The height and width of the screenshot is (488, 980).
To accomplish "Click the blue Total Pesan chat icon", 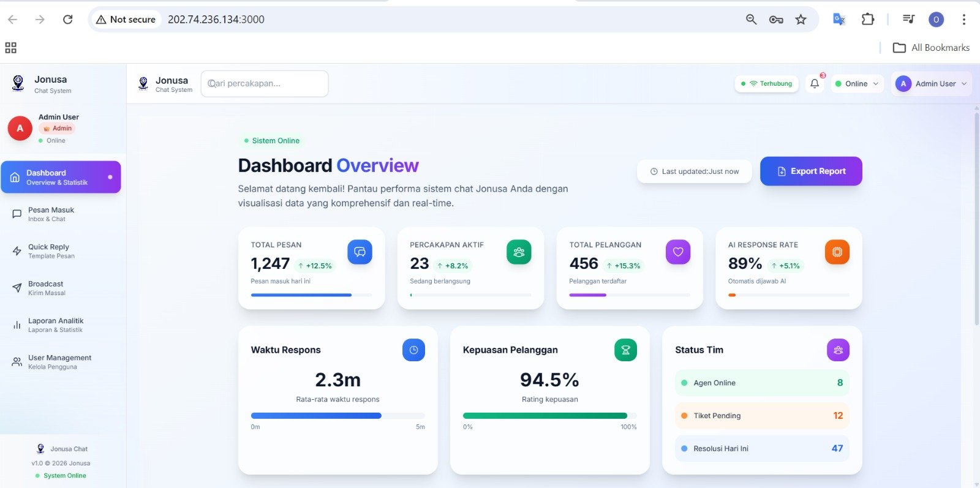I will point(360,252).
